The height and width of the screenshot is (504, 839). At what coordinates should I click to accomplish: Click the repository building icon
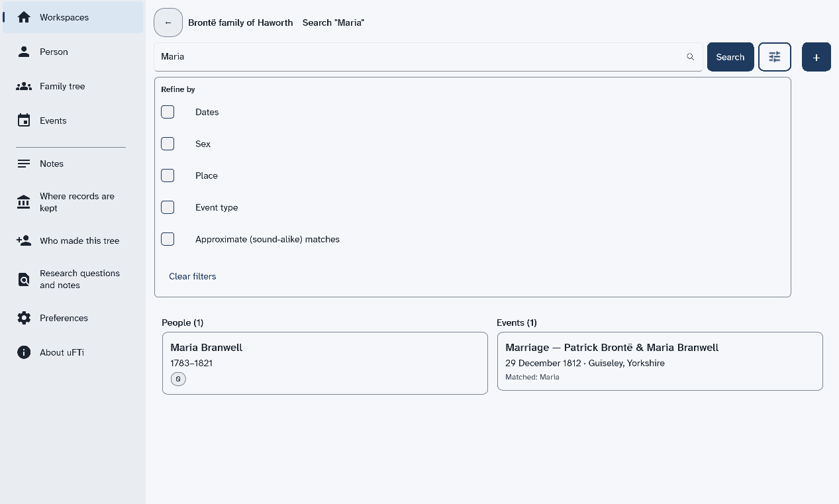tap(24, 202)
